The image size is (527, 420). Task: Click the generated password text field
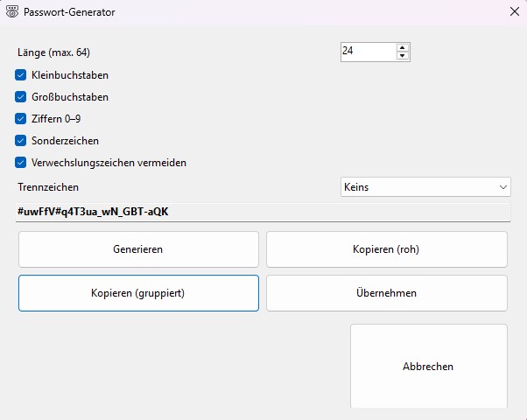(x=263, y=211)
